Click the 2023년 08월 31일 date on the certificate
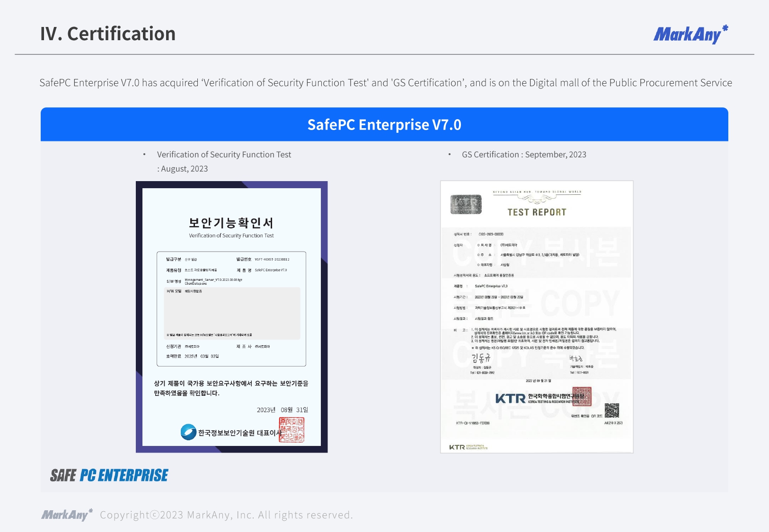The image size is (769, 532). 282,410
